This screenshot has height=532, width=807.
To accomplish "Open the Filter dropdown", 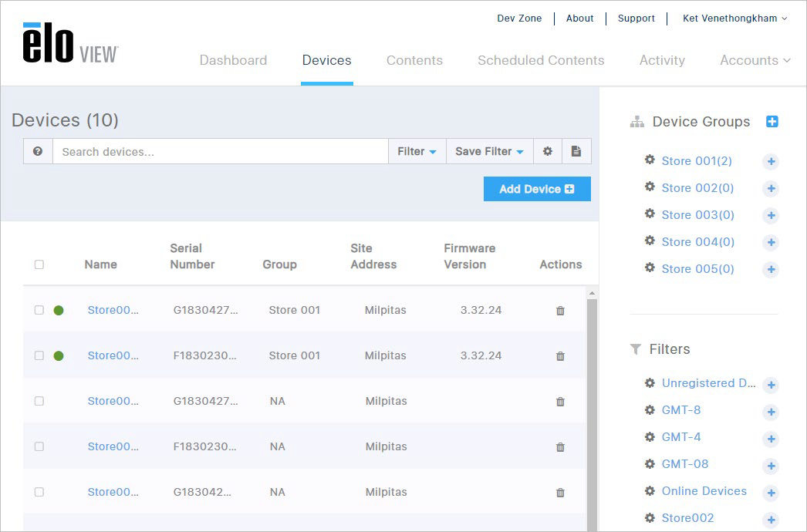I will pos(417,151).
